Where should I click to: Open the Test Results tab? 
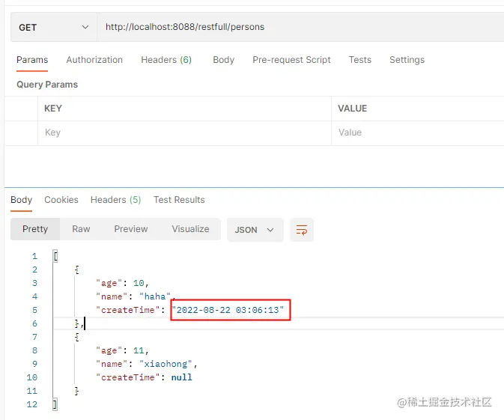(179, 200)
